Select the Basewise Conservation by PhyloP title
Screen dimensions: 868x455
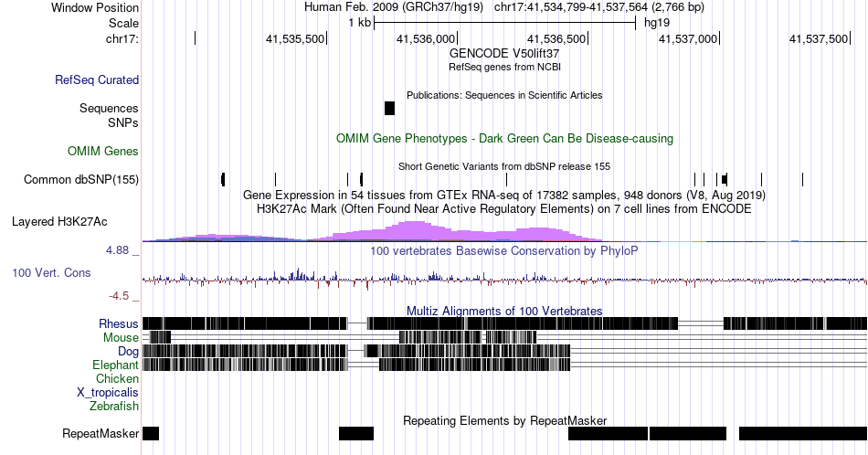click(x=504, y=250)
